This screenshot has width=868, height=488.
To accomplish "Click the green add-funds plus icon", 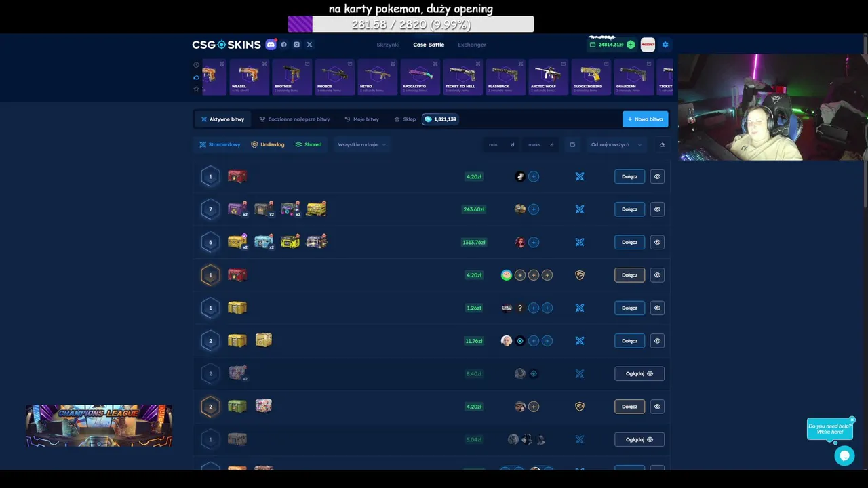I will pyautogui.click(x=631, y=45).
